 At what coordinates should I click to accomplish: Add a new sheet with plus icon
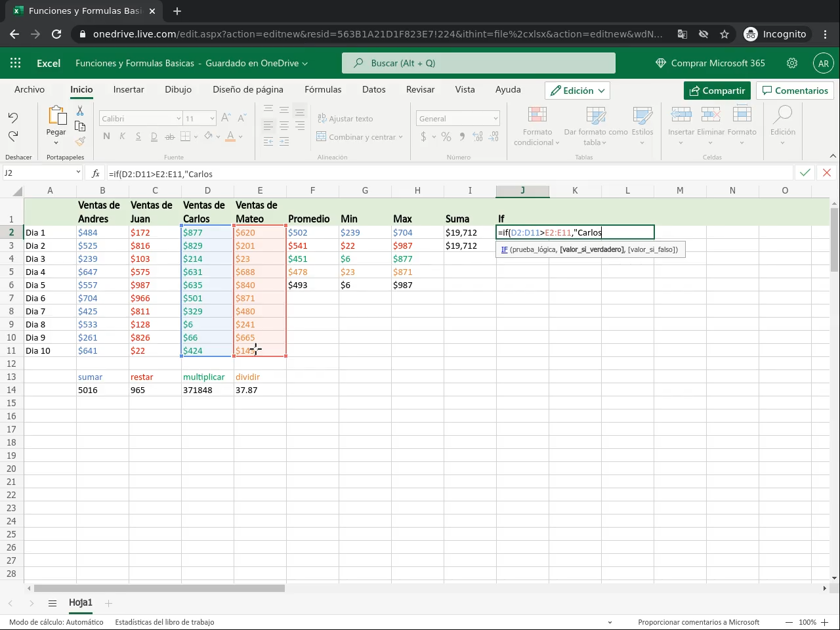[x=109, y=603]
